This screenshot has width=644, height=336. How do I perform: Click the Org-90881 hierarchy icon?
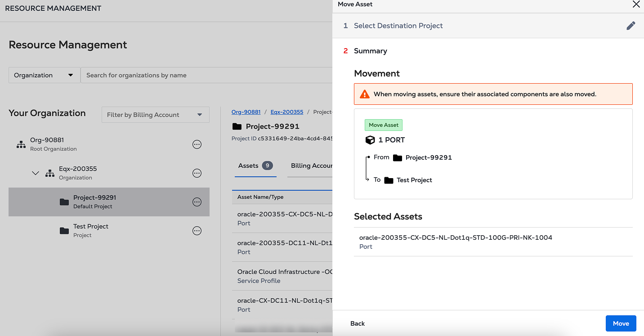[21, 144]
